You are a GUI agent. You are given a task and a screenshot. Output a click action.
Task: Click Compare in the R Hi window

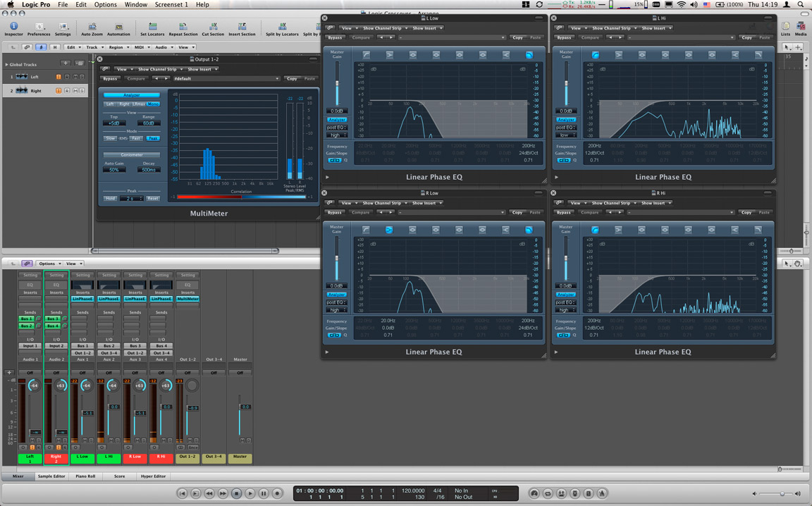click(590, 212)
